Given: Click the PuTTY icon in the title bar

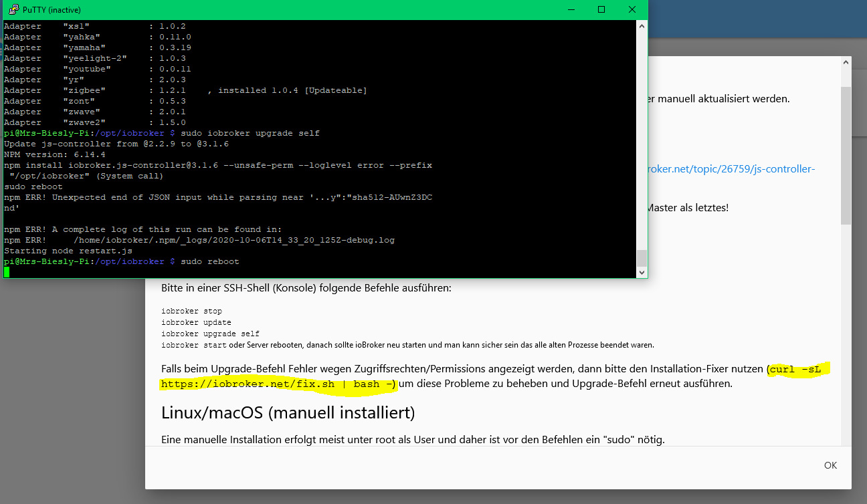Looking at the screenshot, I should (x=13, y=9).
